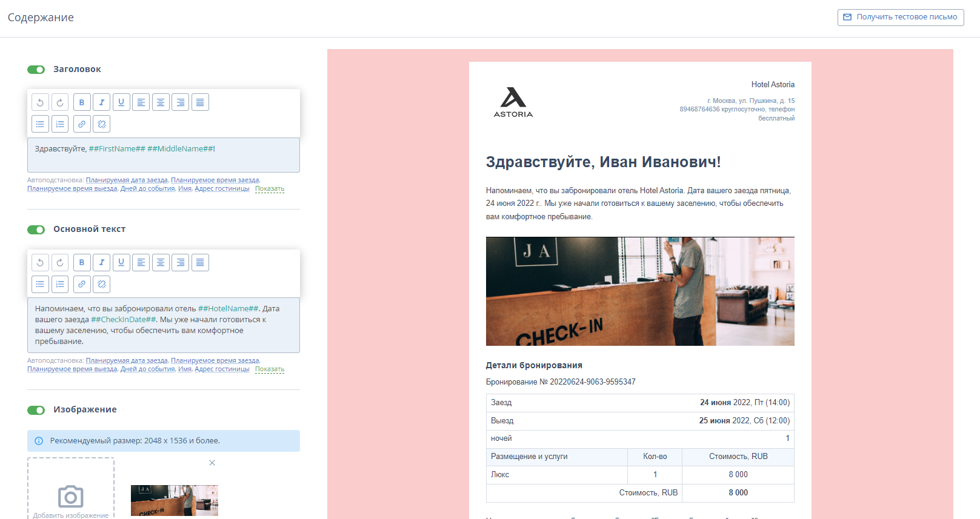Insert numbered list in Заголовок editor
This screenshot has width=980, height=519.
(x=60, y=124)
